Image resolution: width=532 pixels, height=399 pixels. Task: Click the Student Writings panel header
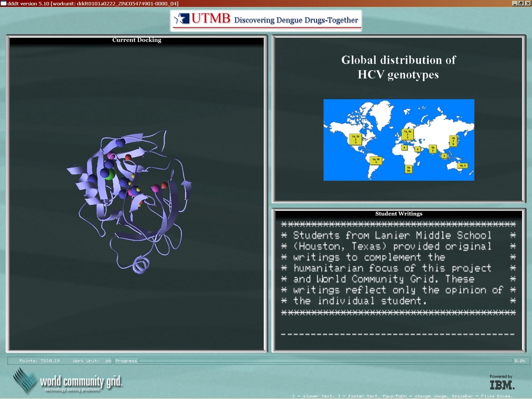click(398, 214)
